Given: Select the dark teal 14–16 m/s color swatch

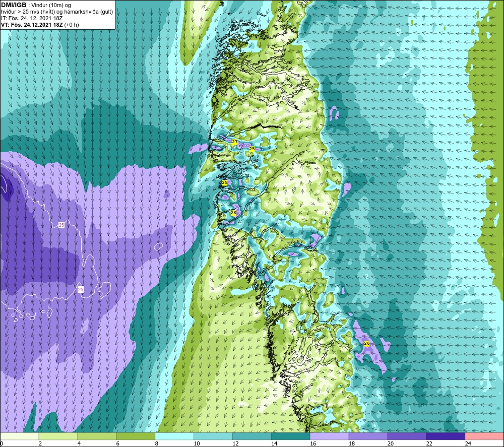Looking at the screenshot, I should pyautogui.click(x=291, y=436).
